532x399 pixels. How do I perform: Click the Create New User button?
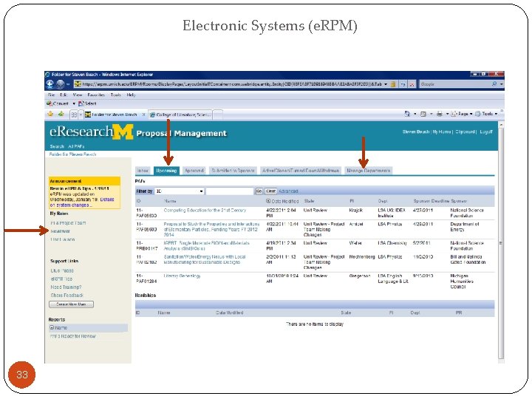pyautogui.click(x=71, y=304)
